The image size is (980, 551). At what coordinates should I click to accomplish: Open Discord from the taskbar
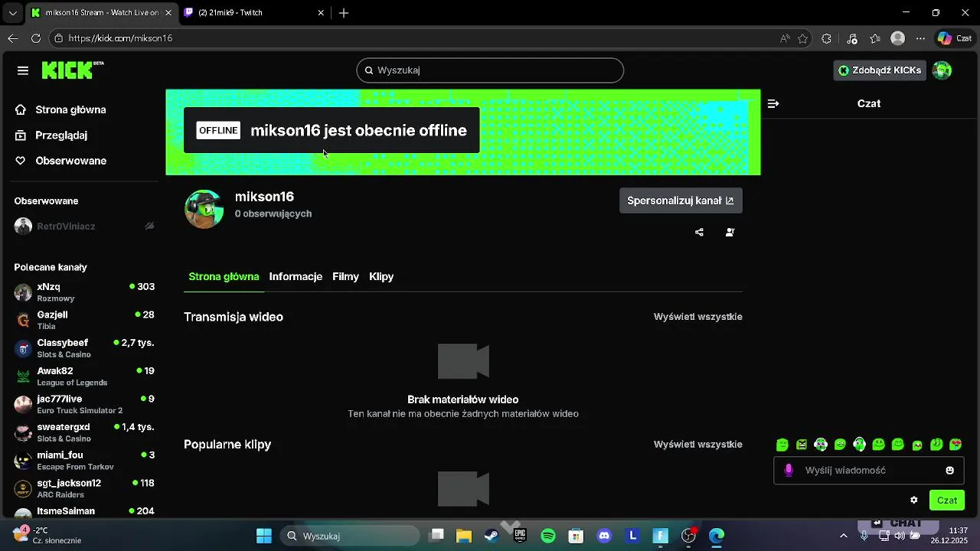[604, 536]
